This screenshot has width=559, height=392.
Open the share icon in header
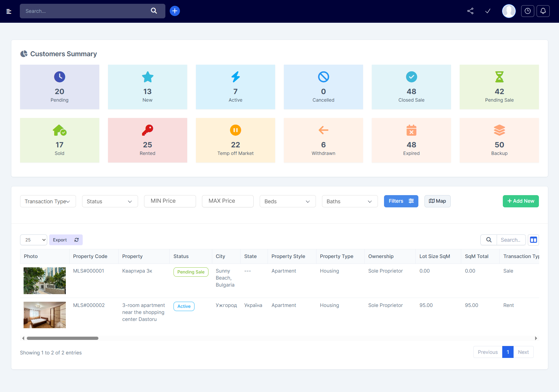click(470, 11)
